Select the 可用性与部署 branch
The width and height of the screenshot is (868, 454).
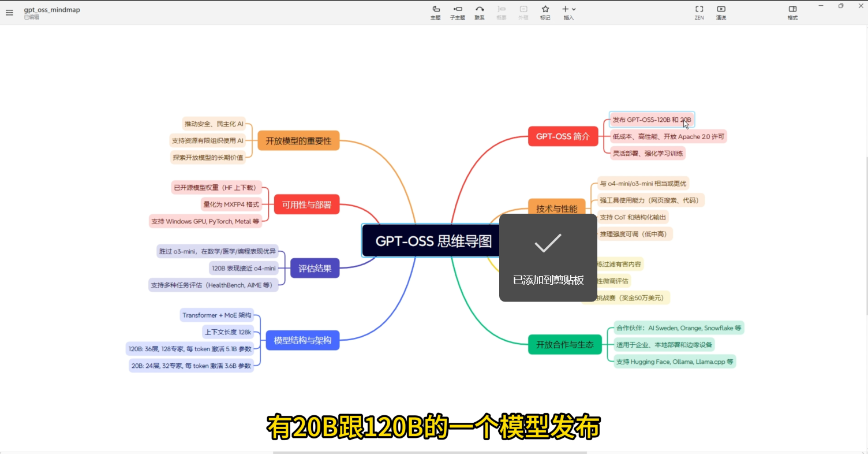(306, 204)
